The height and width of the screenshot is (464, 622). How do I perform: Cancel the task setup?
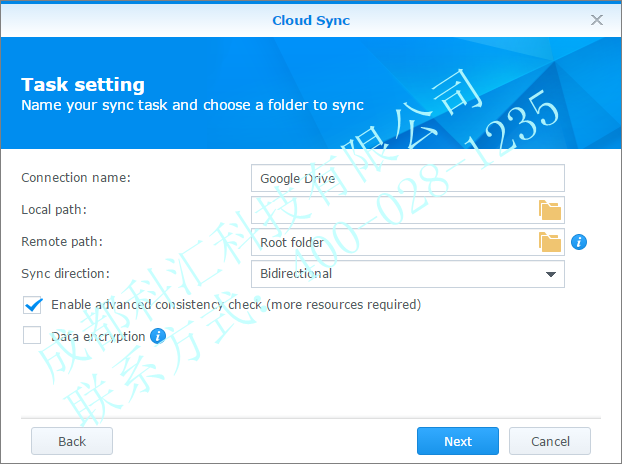550,441
